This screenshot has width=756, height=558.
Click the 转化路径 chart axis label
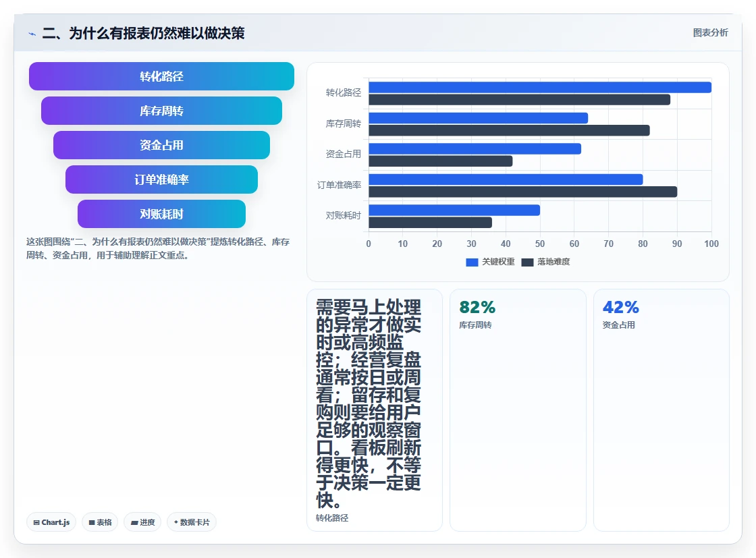point(344,92)
